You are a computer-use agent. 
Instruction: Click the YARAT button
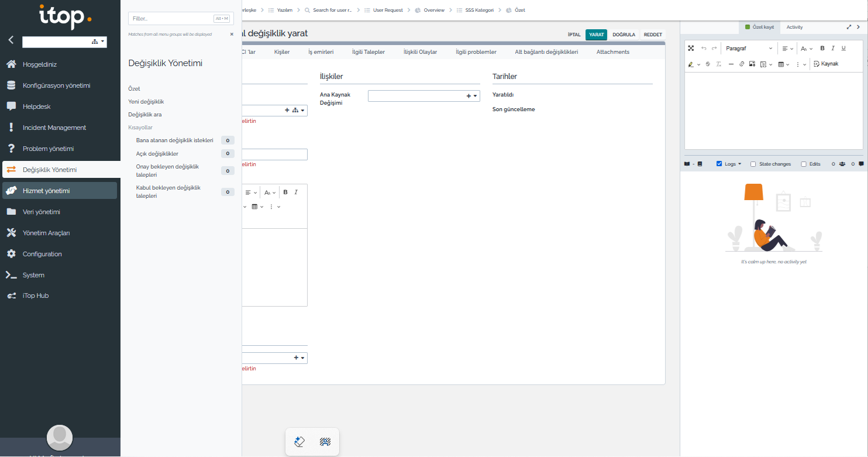point(596,35)
